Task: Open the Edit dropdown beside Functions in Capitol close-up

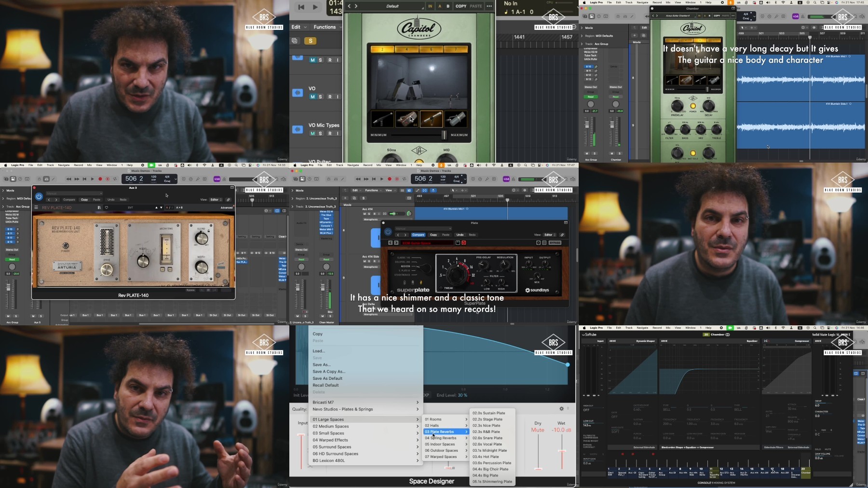Action: click(x=299, y=27)
